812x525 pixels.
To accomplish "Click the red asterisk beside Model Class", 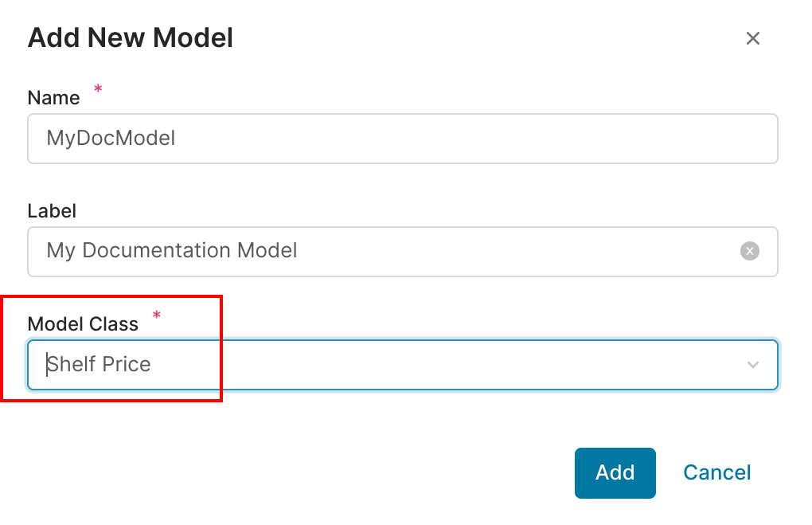I will [157, 316].
